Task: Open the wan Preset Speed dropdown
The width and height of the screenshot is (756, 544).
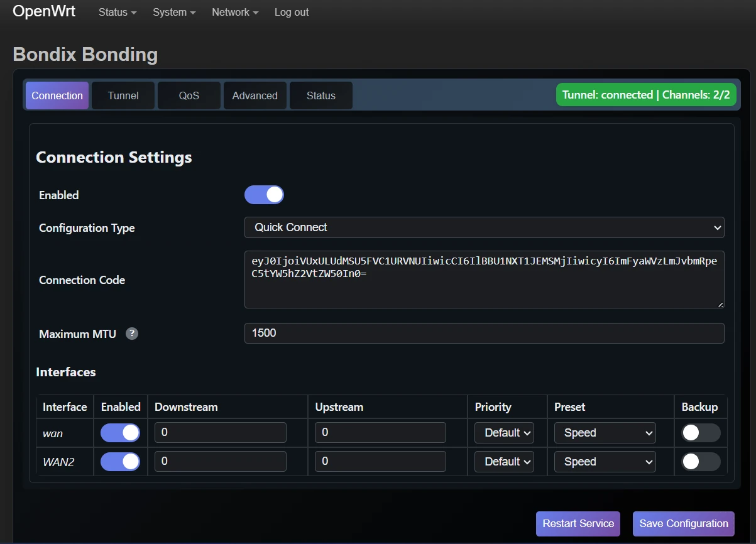Action: 605,433
